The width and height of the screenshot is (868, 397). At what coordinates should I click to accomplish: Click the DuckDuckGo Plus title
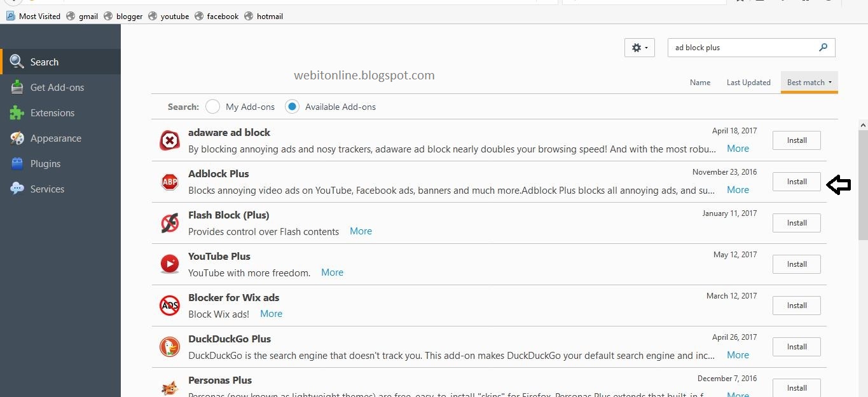pyautogui.click(x=230, y=339)
